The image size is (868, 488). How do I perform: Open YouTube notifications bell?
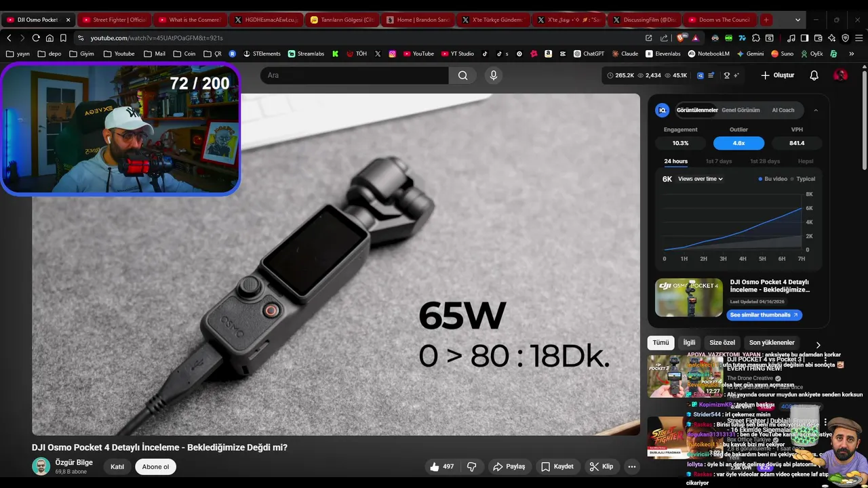pyautogui.click(x=814, y=75)
